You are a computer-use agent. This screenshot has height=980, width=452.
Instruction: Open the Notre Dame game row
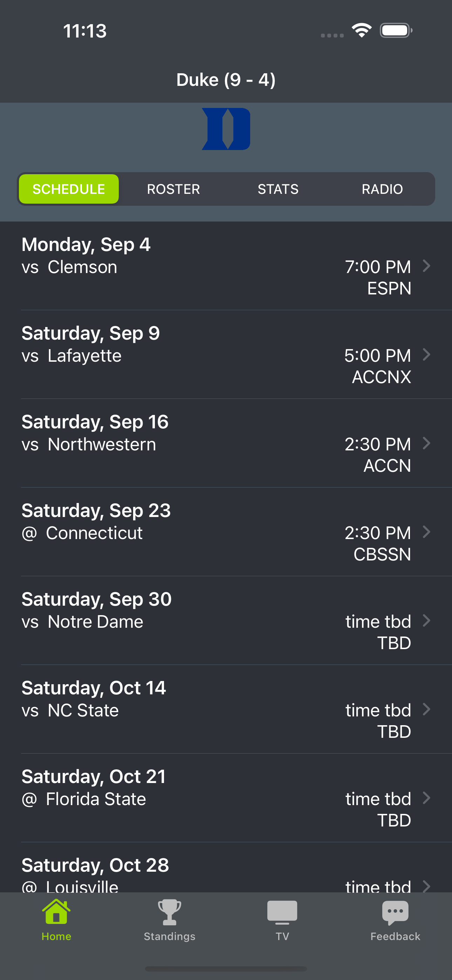(x=226, y=620)
